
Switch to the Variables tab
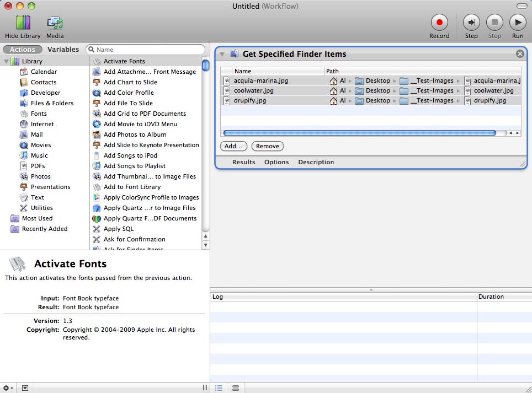coord(63,49)
